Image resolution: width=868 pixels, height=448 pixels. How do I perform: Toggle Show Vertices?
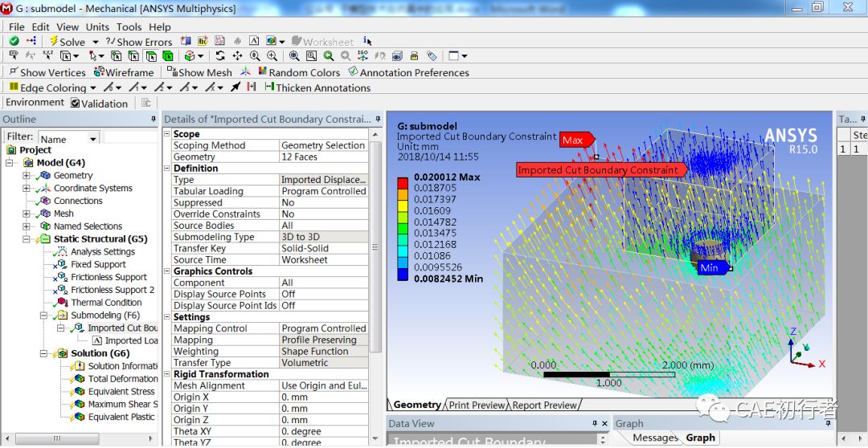pyautogui.click(x=47, y=72)
